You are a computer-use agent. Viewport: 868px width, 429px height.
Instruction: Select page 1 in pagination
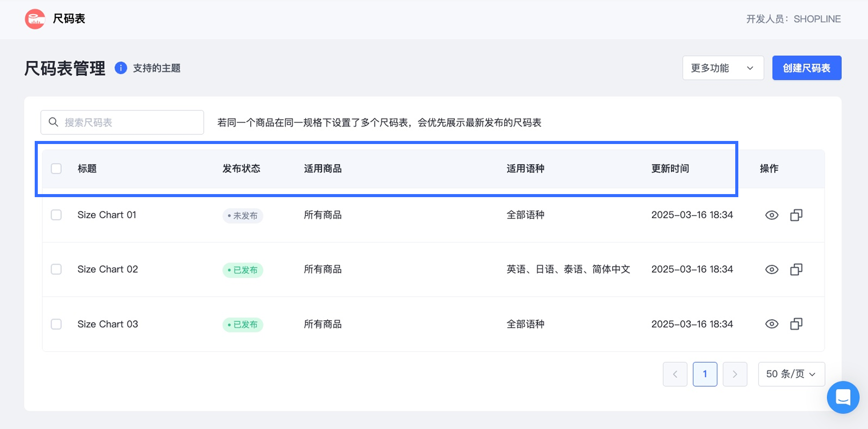705,374
